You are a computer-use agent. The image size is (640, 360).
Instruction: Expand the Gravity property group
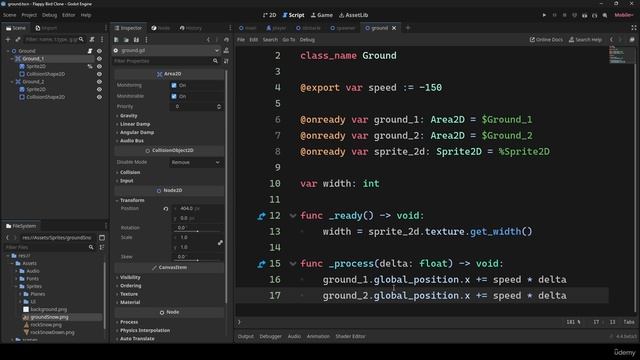click(x=128, y=116)
